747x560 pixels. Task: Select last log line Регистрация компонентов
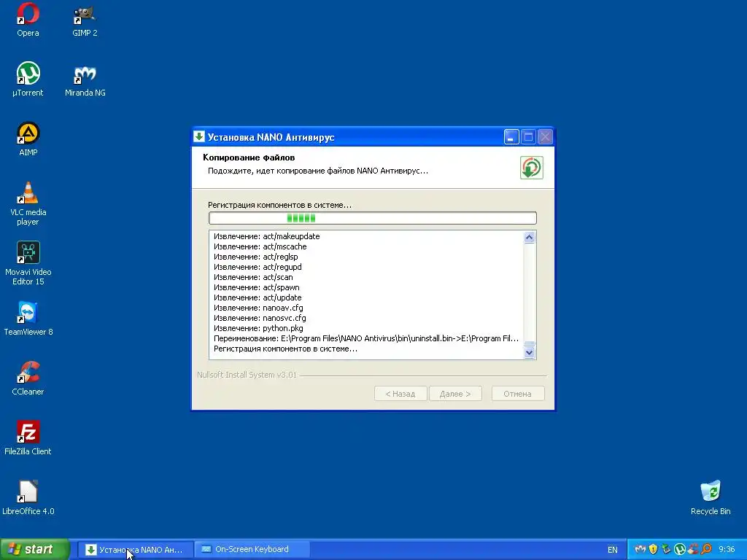[285, 349]
